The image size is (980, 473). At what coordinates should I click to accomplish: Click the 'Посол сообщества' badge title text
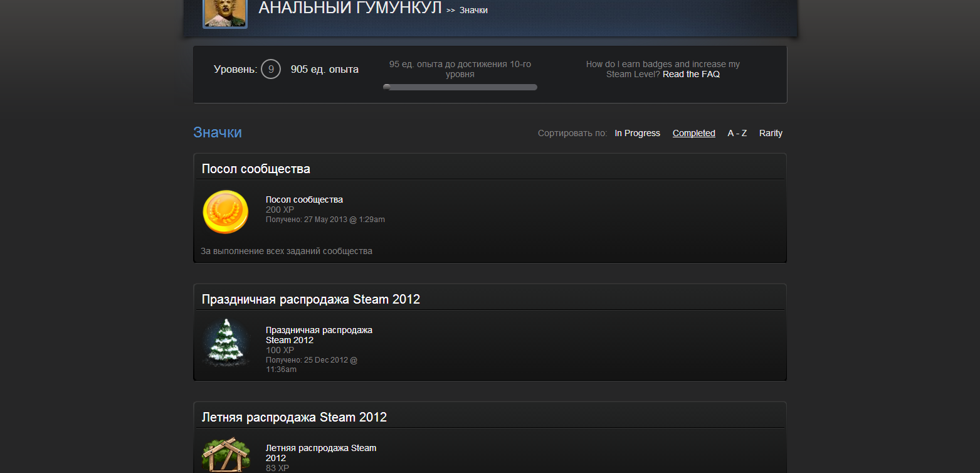pos(304,199)
